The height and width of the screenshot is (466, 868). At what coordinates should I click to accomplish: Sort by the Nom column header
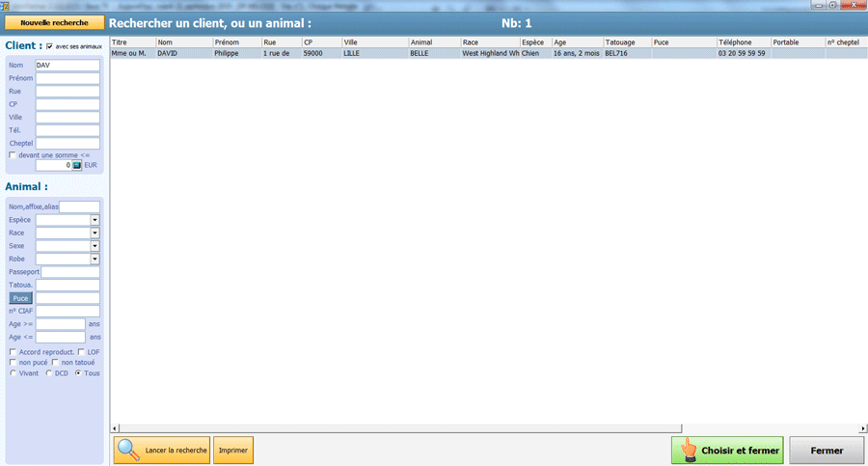point(184,42)
